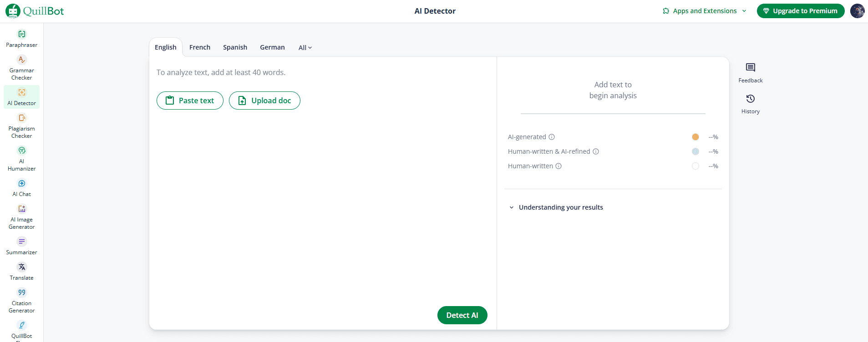Click the orange AI-generated color dot
The height and width of the screenshot is (342, 868).
point(695,137)
